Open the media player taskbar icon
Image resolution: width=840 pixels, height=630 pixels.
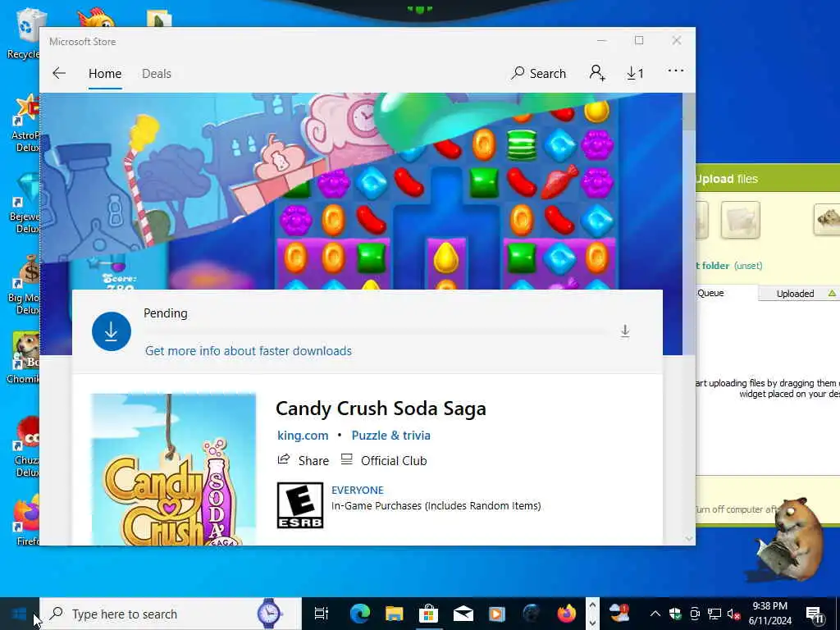(497, 614)
